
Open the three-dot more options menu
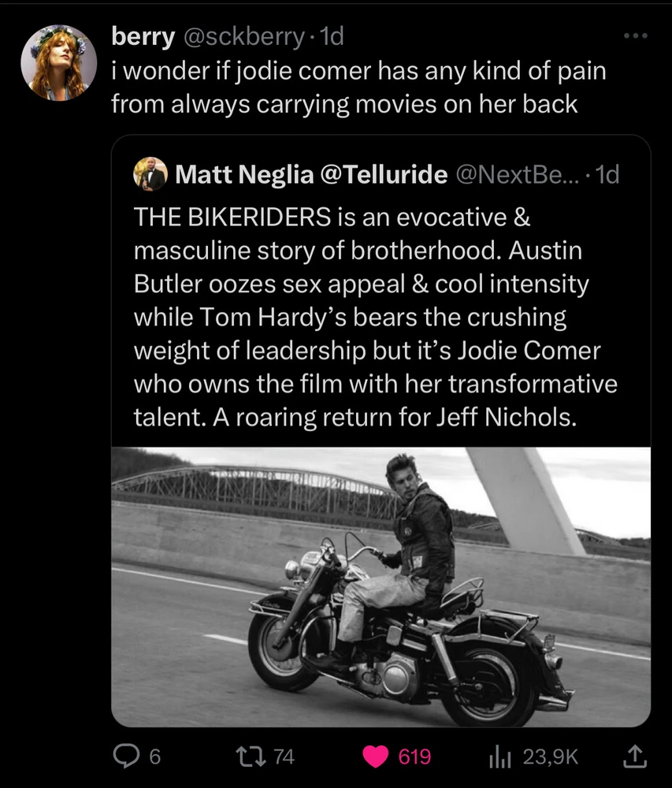tap(634, 36)
